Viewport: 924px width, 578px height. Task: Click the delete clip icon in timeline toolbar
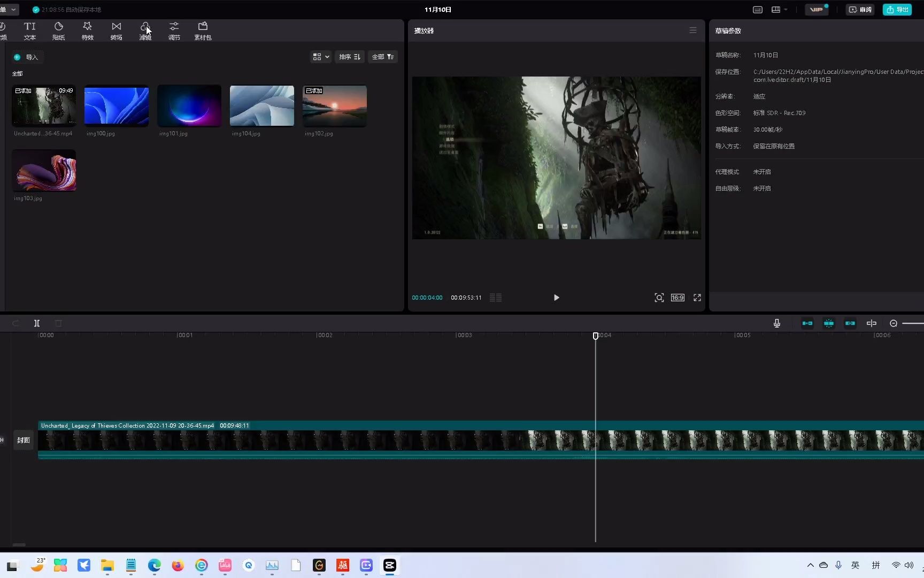pyautogui.click(x=58, y=323)
